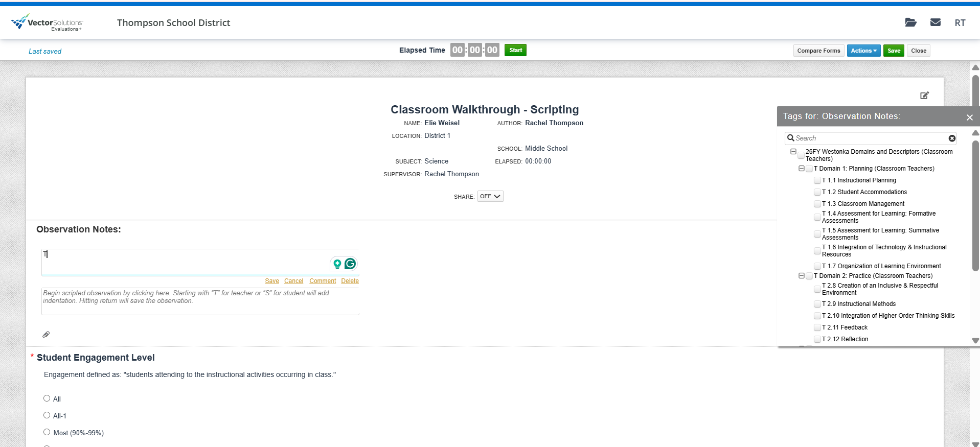
Task: Click the Save link under the note
Action: 272,281
